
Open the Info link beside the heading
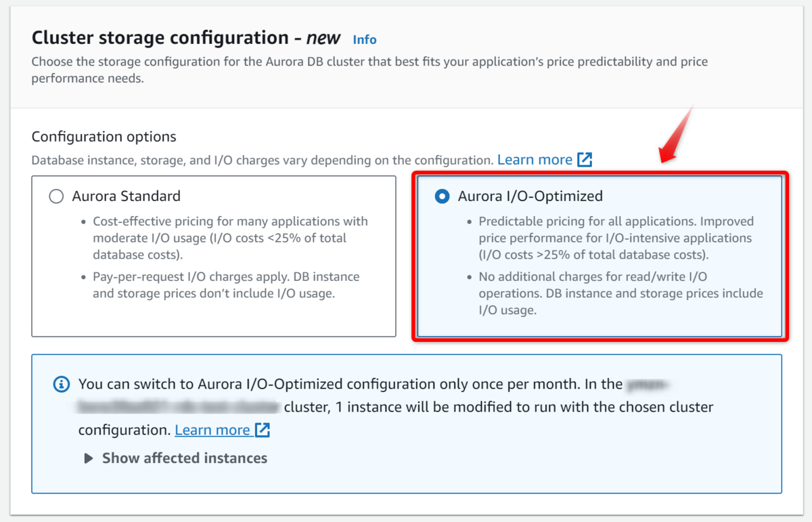(x=365, y=39)
